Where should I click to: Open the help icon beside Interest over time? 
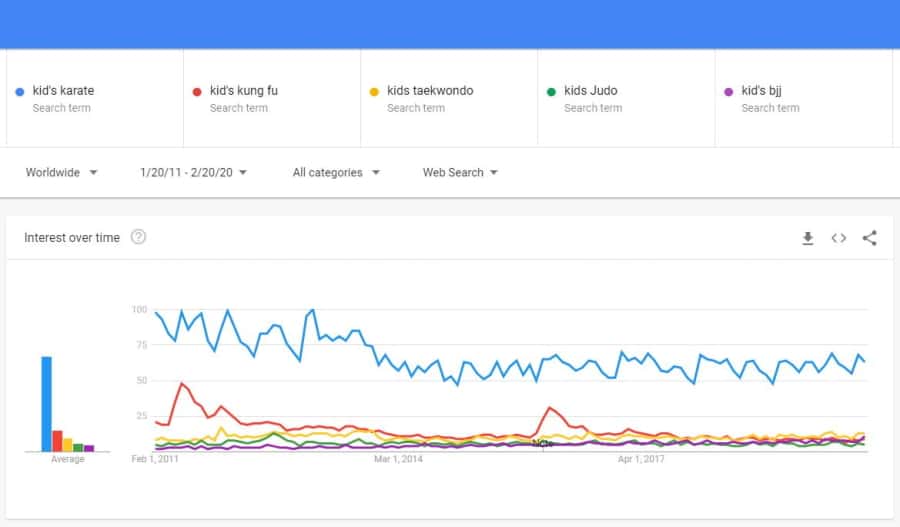coord(138,237)
